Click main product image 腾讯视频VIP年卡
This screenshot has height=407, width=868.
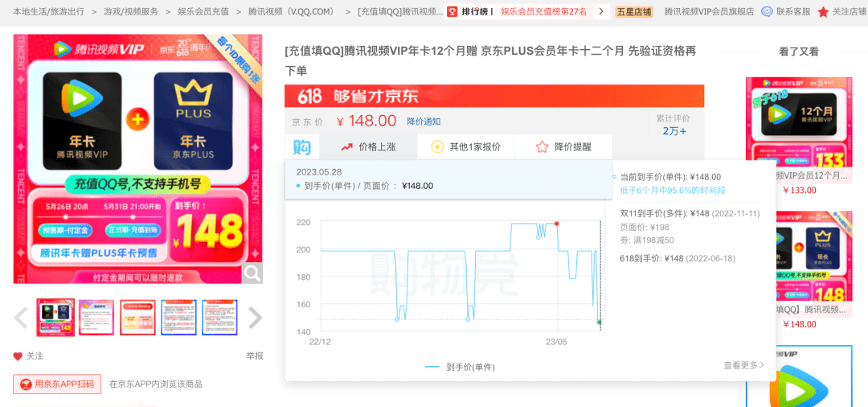[x=138, y=159]
